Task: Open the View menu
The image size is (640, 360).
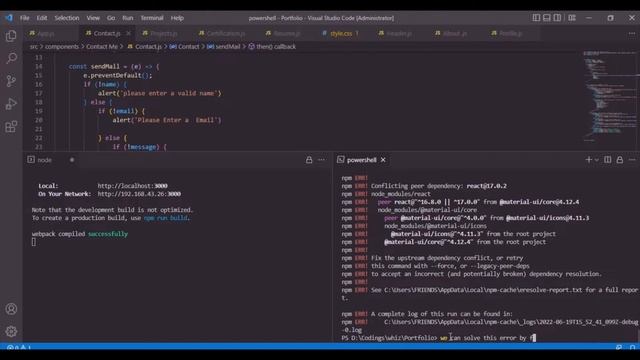Action: [93, 18]
